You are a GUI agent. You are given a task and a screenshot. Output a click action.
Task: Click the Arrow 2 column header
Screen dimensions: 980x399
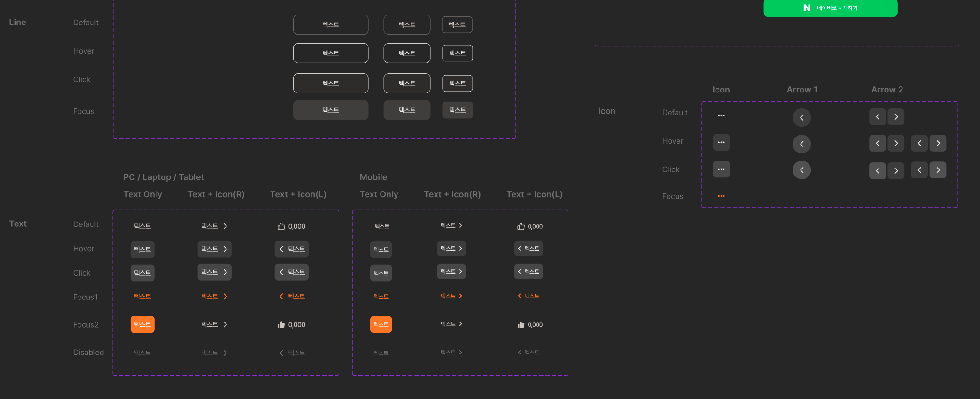click(887, 90)
